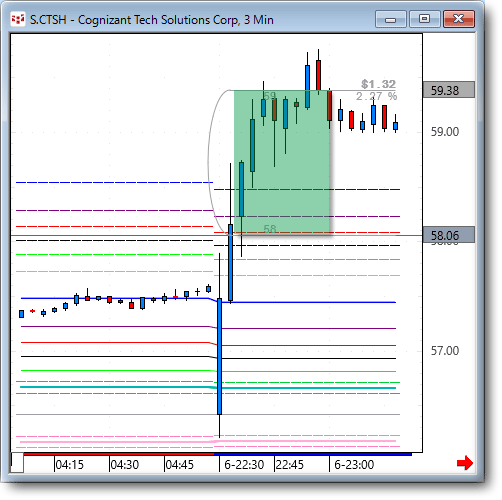Click the 04:45 time label

179,465
